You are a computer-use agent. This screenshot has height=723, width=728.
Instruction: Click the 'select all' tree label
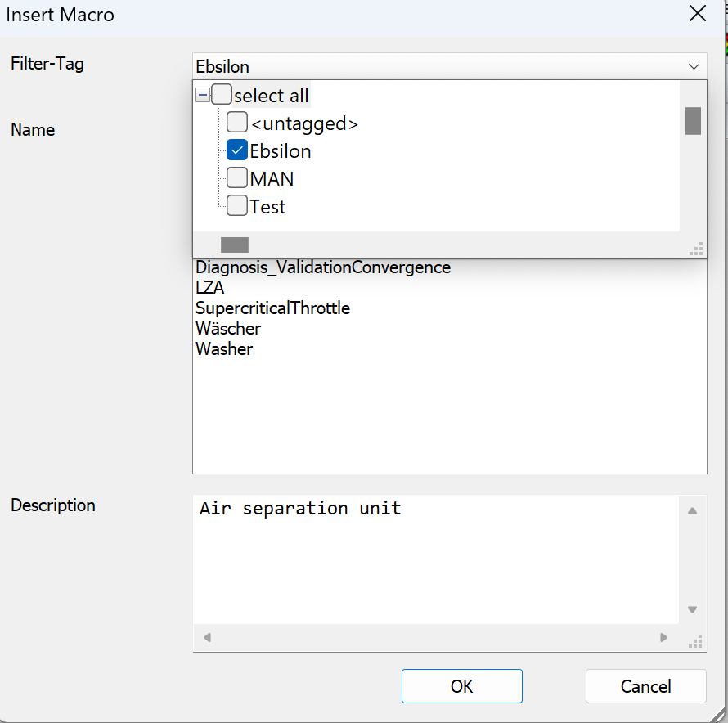271,96
